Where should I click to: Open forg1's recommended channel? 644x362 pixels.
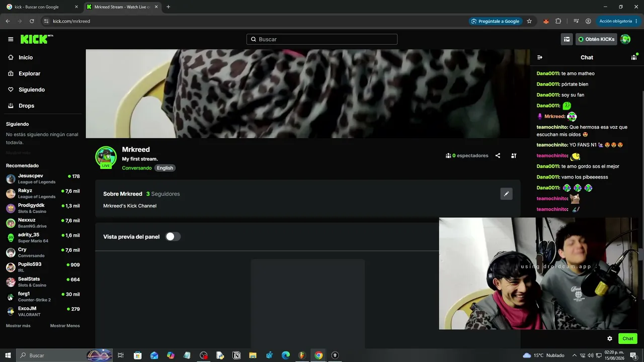(43, 297)
